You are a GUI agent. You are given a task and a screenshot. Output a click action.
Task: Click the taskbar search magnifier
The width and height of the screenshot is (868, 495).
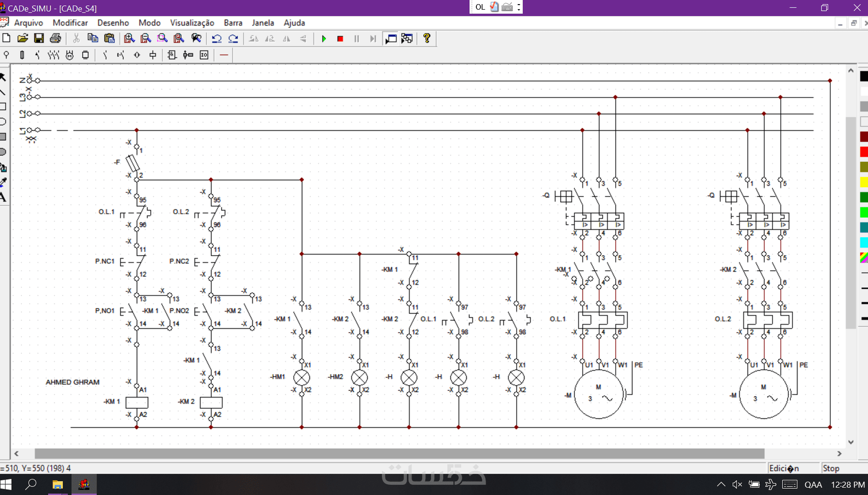31,484
